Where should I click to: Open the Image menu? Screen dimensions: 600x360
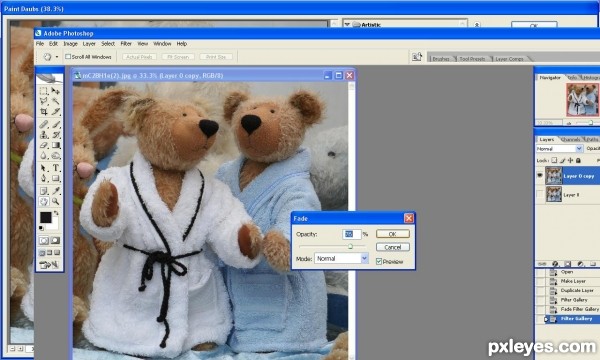point(70,44)
